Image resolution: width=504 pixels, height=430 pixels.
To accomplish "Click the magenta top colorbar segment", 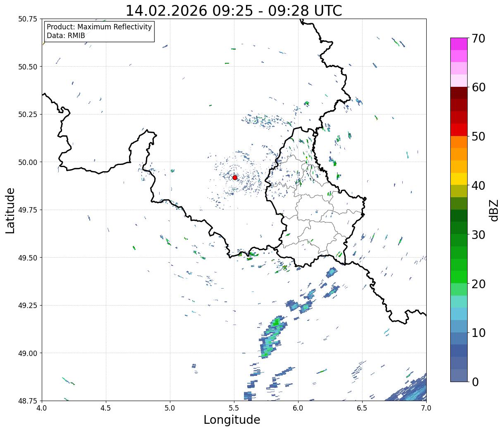I will 459,44.
